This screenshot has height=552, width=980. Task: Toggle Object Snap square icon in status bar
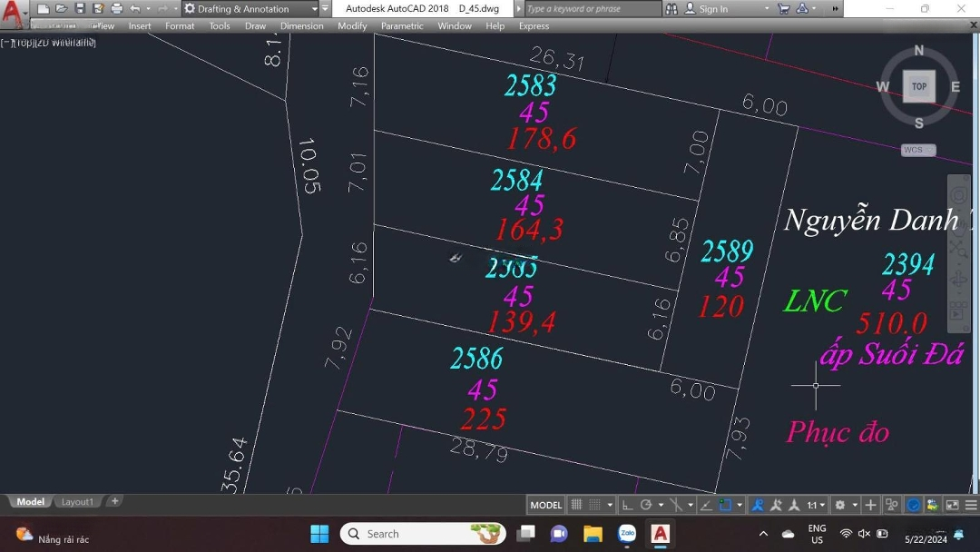725,505
